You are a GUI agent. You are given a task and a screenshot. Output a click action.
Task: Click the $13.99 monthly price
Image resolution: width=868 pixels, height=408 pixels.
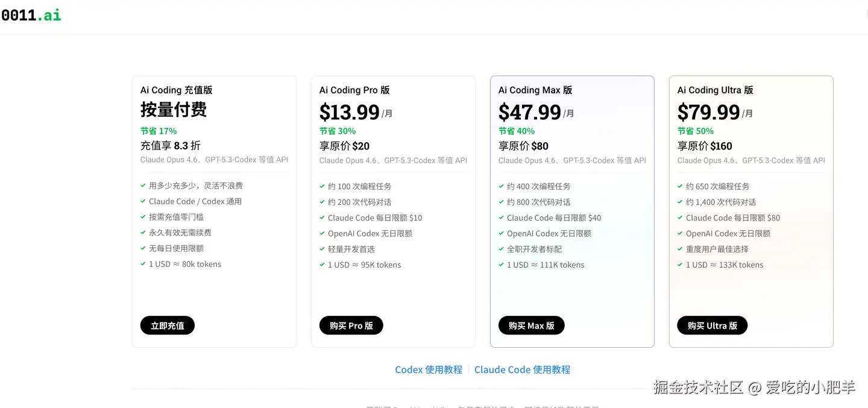pyautogui.click(x=350, y=112)
